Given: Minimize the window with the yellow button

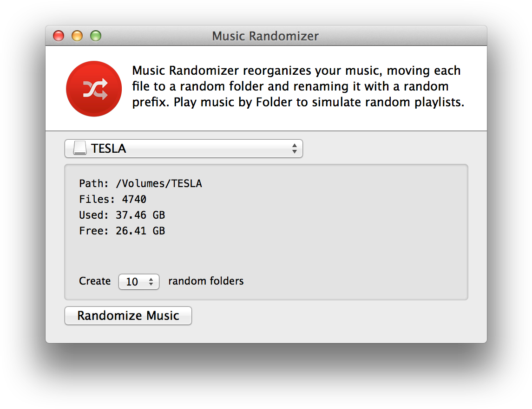Looking at the screenshot, I should [77, 36].
